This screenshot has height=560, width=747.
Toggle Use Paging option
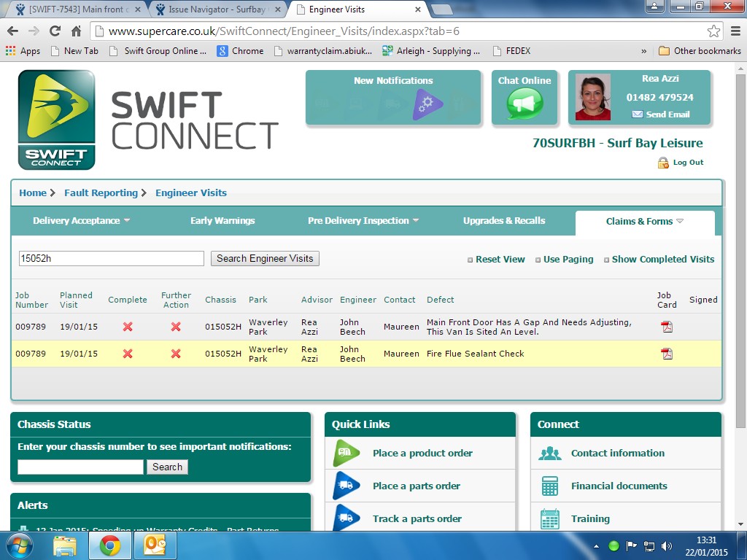tap(564, 260)
